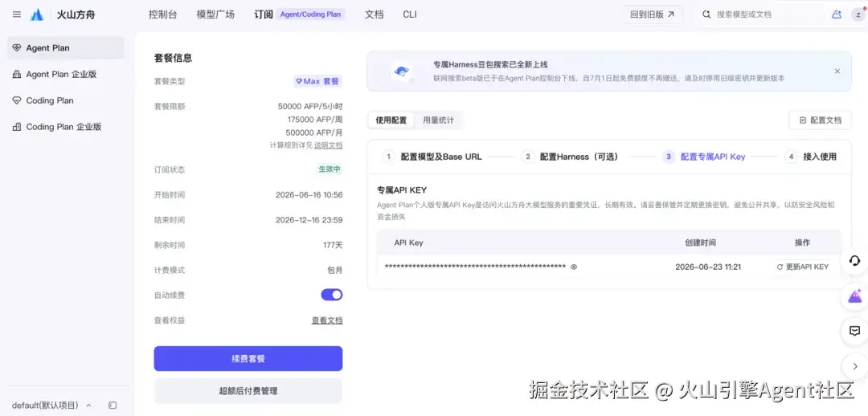Open the customer service headset icon
Screen dimensions: 868x416
(x=854, y=260)
